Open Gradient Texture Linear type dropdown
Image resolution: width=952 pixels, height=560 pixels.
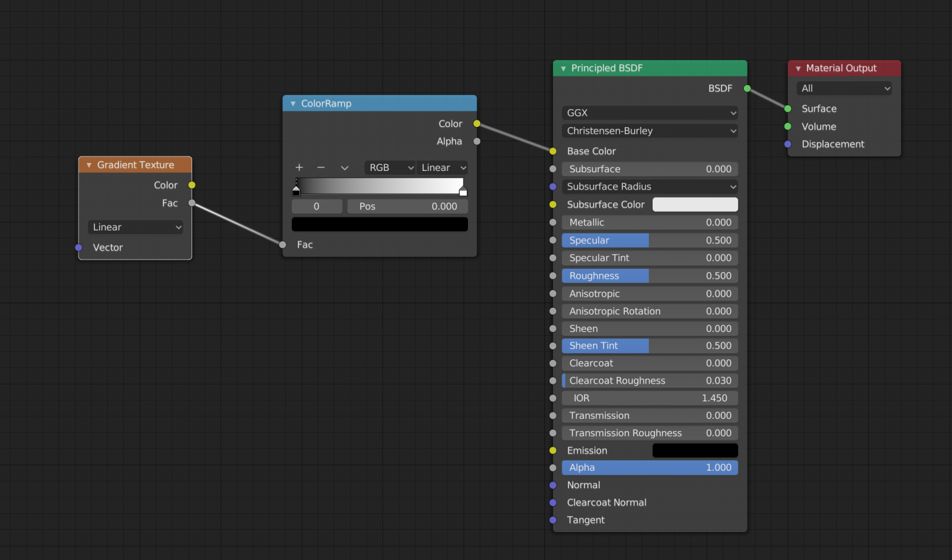pos(136,227)
